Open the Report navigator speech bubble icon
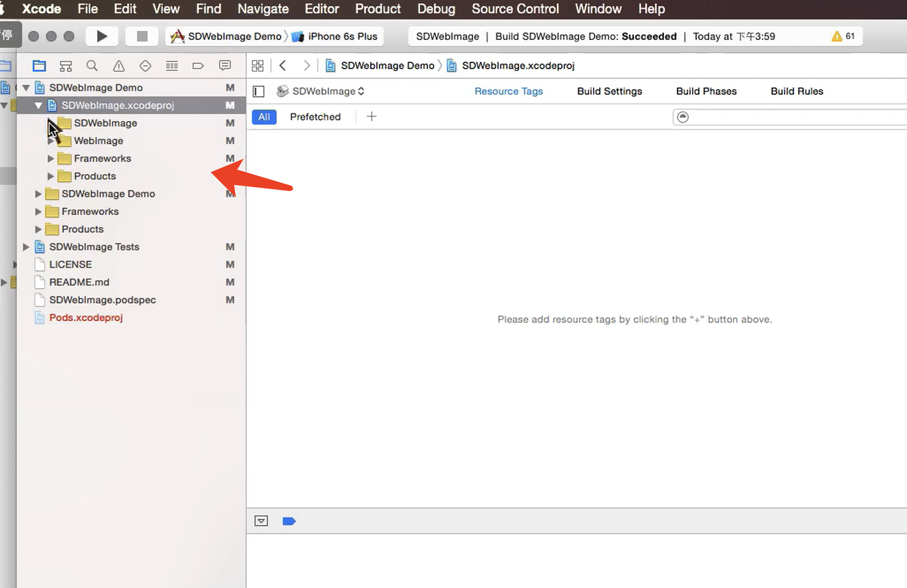Image resolution: width=907 pixels, height=588 pixels. (x=225, y=66)
